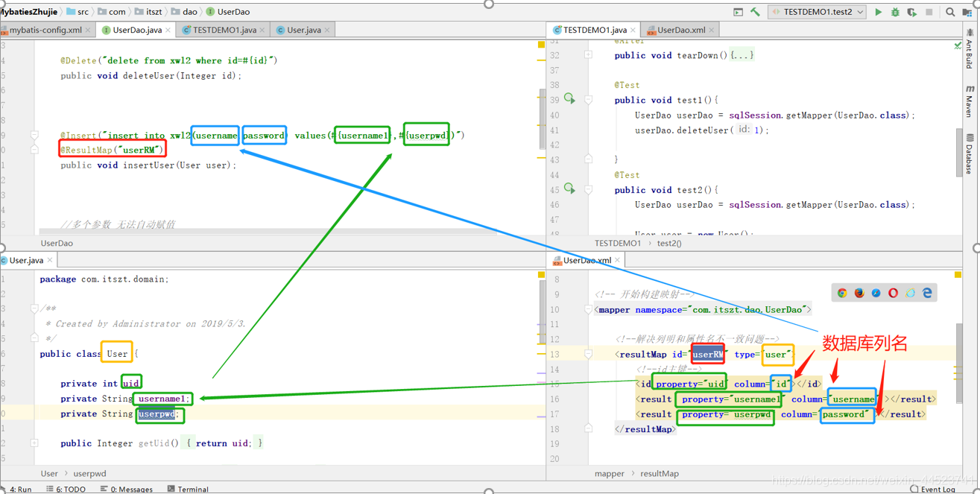This screenshot has width=980, height=494.
Task: Open the Event Log
Action: click(x=933, y=489)
